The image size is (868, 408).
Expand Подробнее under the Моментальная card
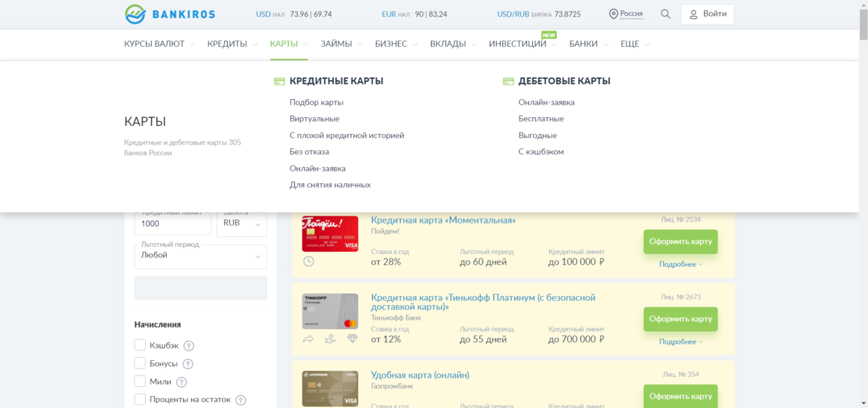(680, 264)
